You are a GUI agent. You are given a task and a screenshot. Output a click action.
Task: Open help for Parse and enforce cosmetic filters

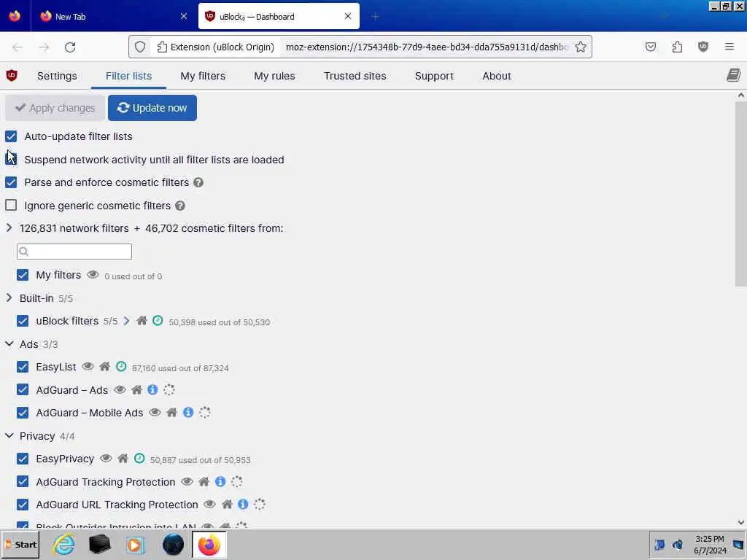click(198, 182)
